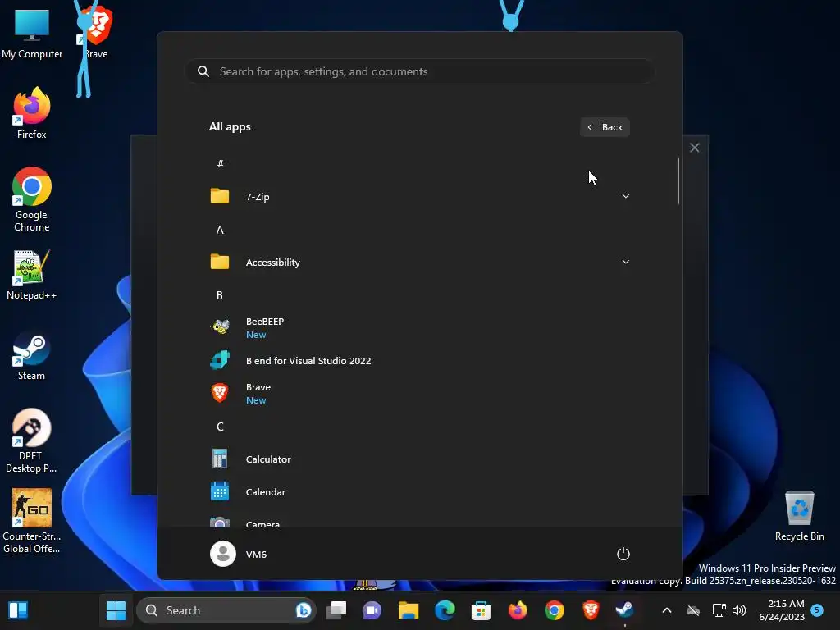840x630 pixels.
Task: Click the C letter section header
Action: (220, 427)
